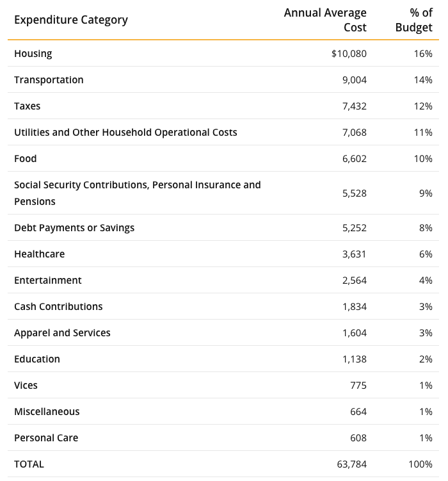
Task: Click the % of Budget header
Action: click(413, 20)
